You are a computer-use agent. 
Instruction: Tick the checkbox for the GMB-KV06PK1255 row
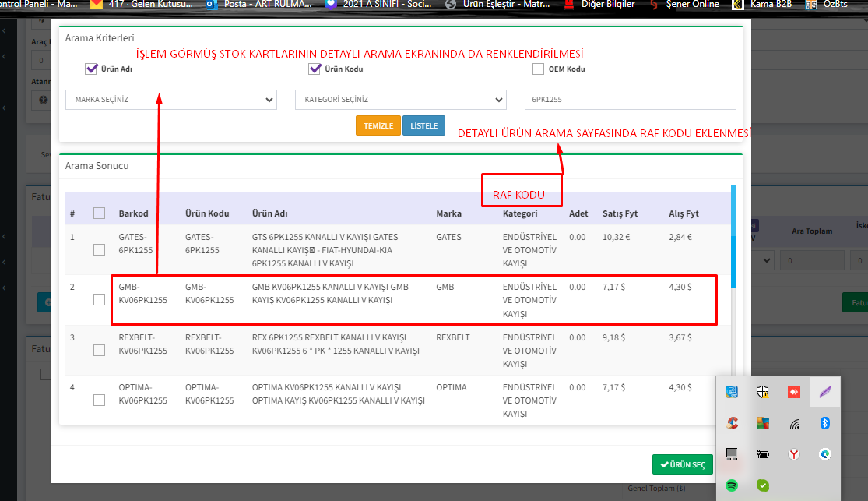[99, 300]
